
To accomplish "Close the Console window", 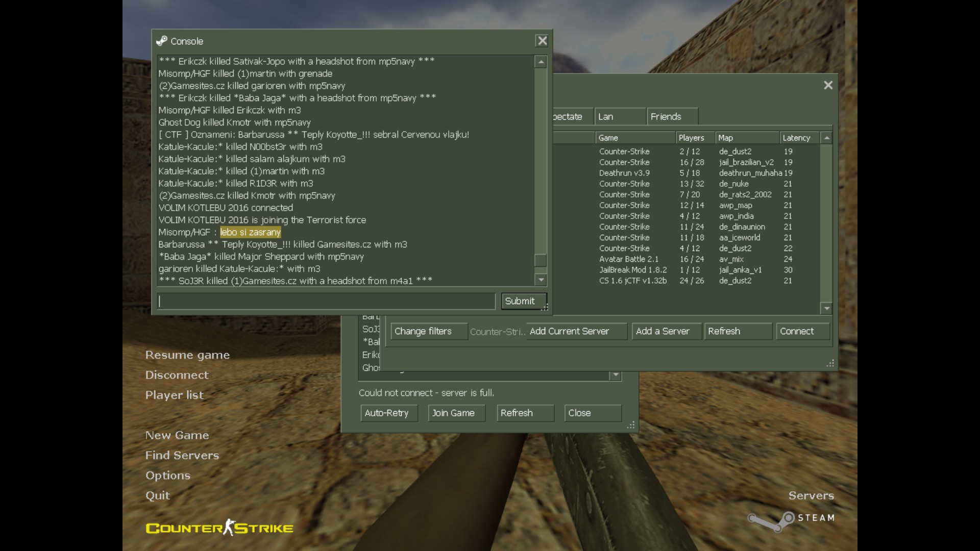I will click(x=542, y=41).
